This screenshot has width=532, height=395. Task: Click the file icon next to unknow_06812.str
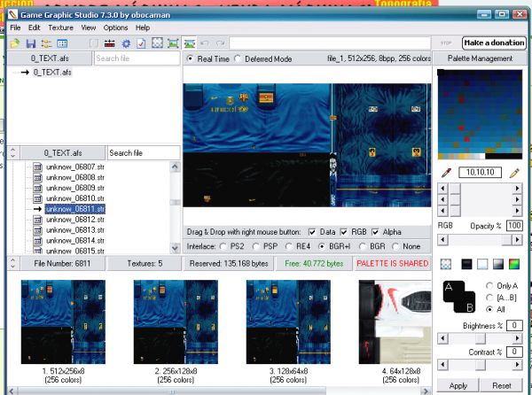coord(37,220)
